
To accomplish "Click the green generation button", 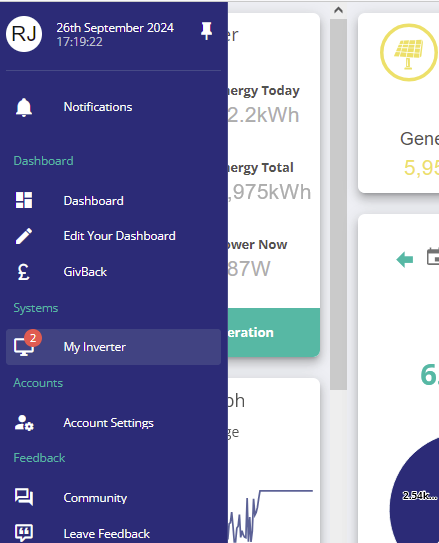I will point(274,332).
